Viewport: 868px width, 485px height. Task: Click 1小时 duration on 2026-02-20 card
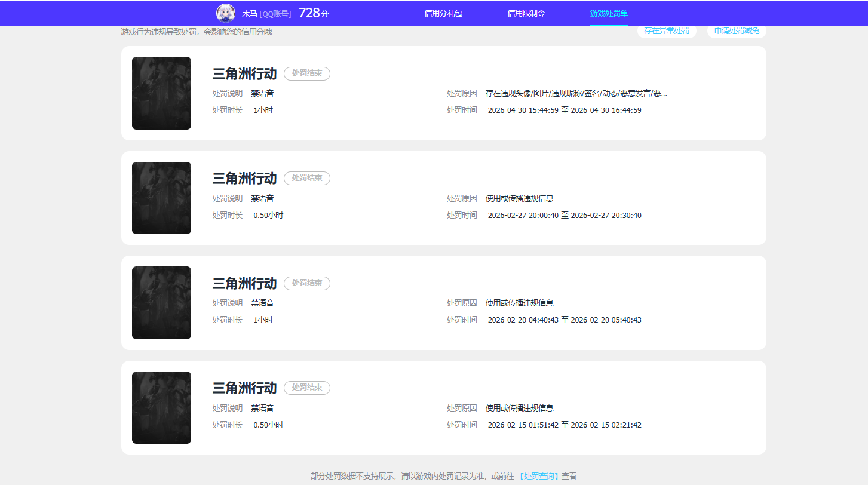(263, 320)
